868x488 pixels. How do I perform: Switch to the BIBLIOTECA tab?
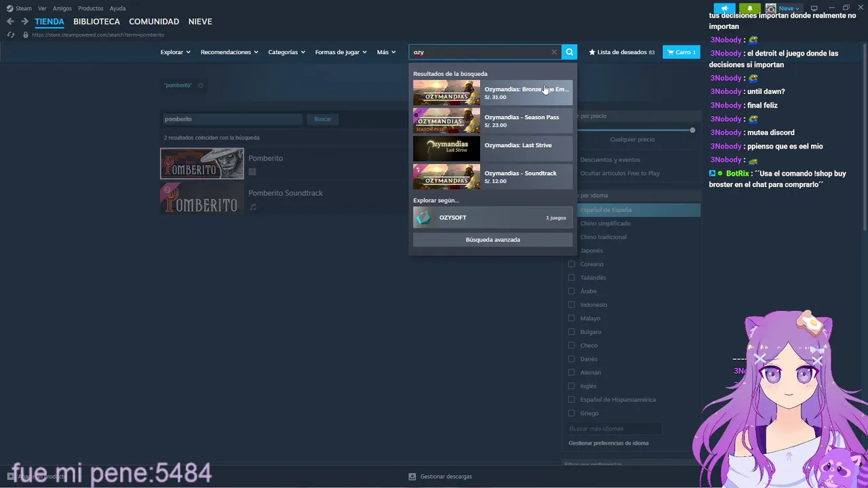point(96,22)
